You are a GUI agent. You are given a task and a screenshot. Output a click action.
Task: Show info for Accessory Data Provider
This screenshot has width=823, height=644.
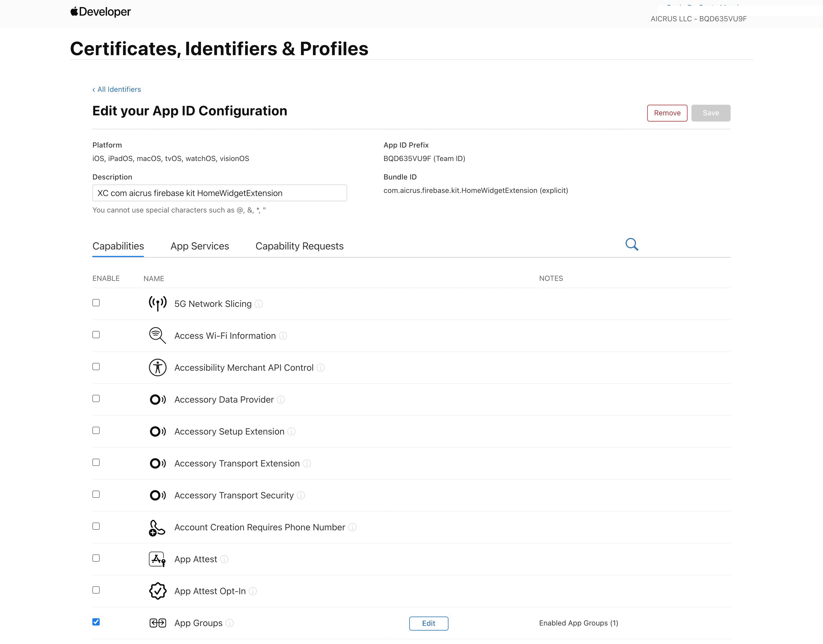point(281,400)
